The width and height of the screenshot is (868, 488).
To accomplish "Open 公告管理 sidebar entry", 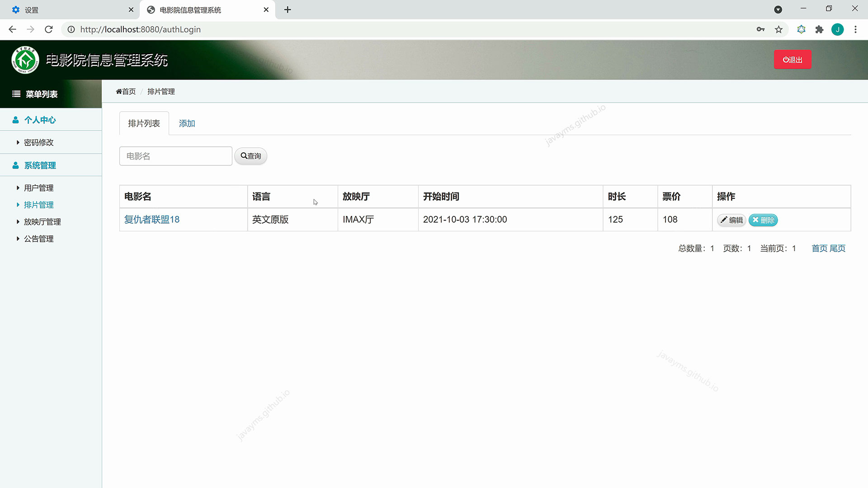I will pyautogui.click(x=38, y=239).
